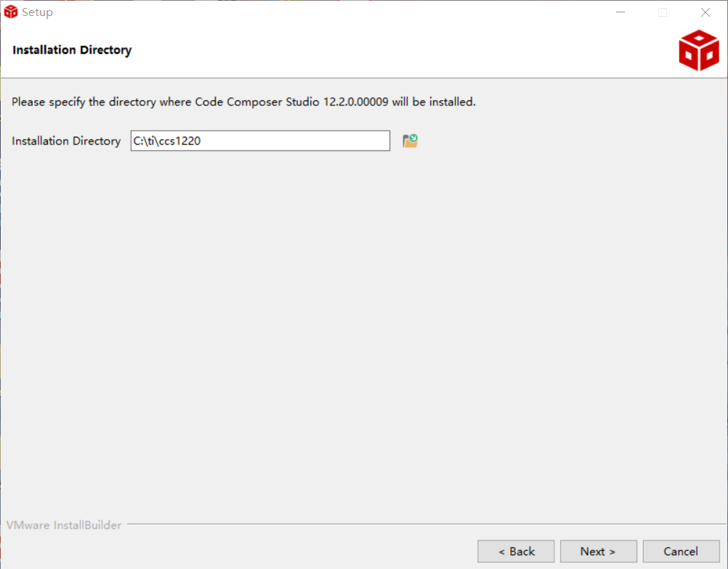Go back with the < Back button

(516, 552)
